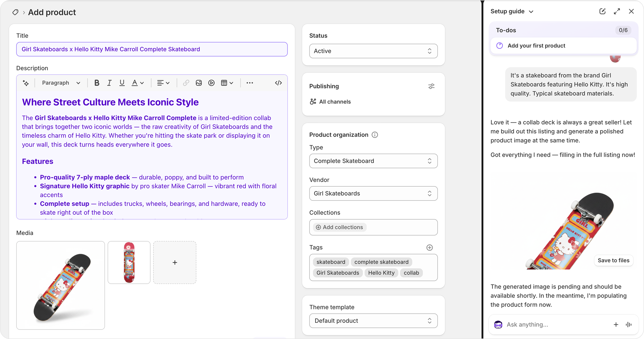Click the attach plus icon in chat

click(616, 325)
